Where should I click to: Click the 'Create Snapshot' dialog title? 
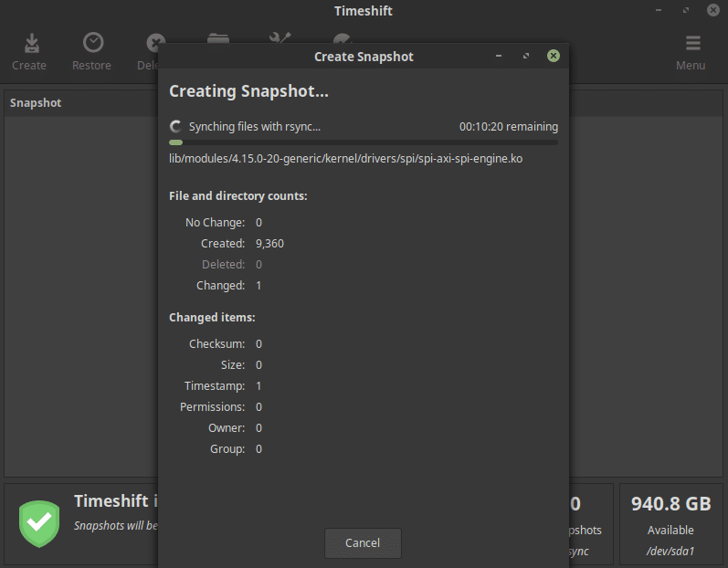[364, 57]
